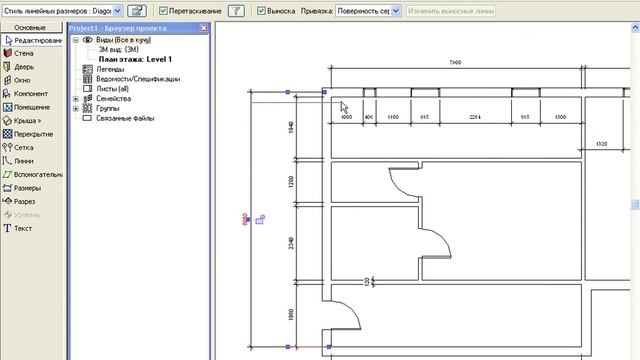Screen dimensions: 640x360
Task: Select the Вспомогательная plane tool
Action: tap(33, 175)
